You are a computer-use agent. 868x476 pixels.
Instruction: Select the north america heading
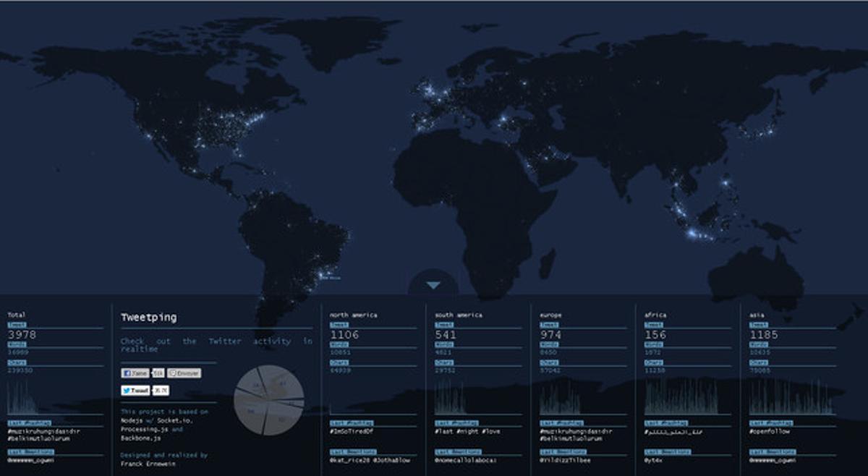point(353,315)
